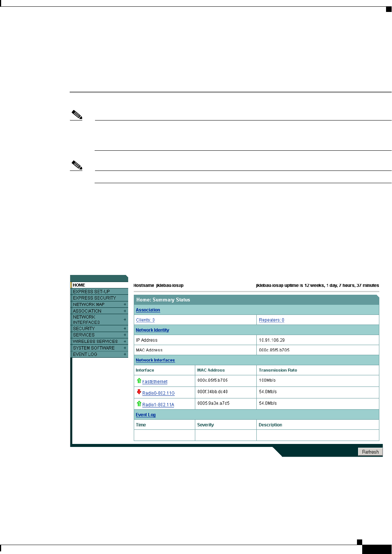Expand WIRELESS SERVICES plus sign
Viewport: 392px width, 554px height.
click(x=125, y=341)
